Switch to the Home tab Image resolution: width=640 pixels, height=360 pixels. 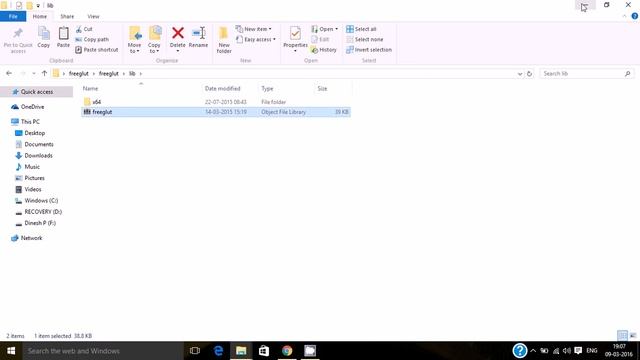(x=40, y=16)
